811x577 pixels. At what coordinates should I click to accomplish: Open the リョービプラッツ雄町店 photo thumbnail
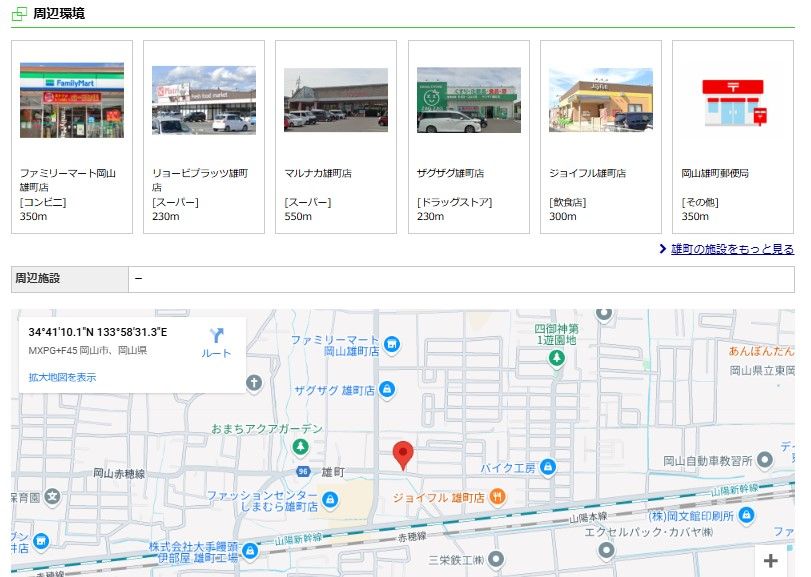pos(204,100)
